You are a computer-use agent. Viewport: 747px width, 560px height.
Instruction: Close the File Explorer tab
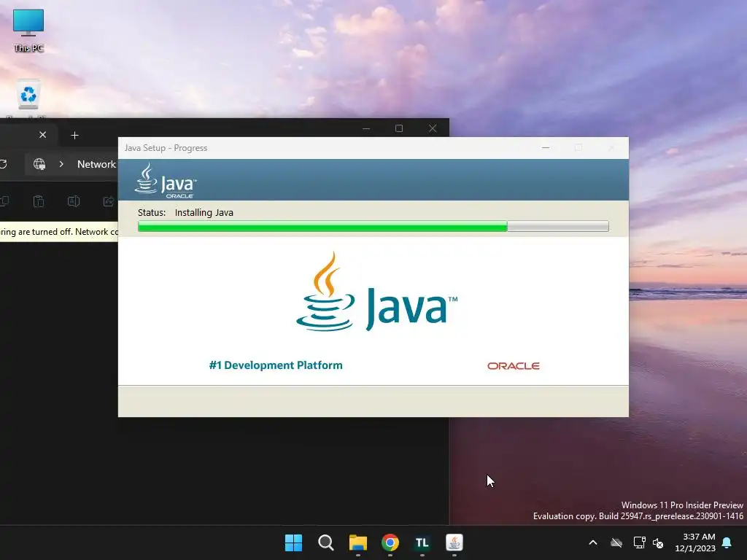pos(43,135)
